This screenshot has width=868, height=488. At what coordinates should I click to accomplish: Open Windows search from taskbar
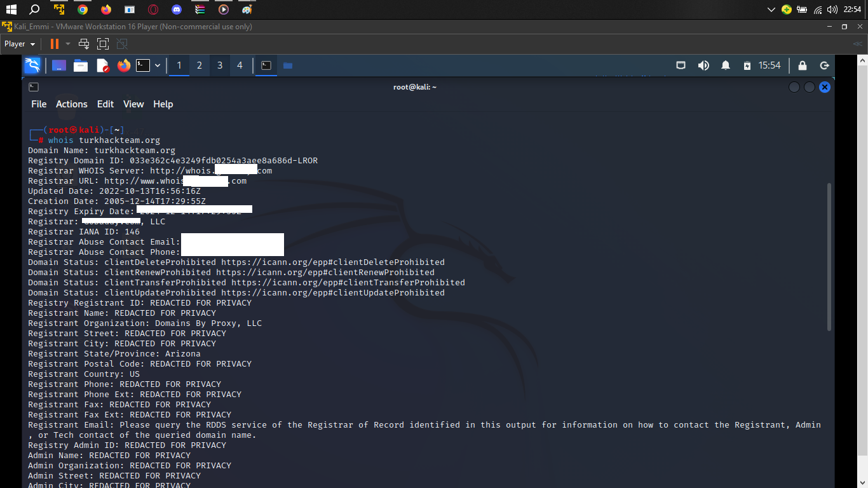(35, 10)
